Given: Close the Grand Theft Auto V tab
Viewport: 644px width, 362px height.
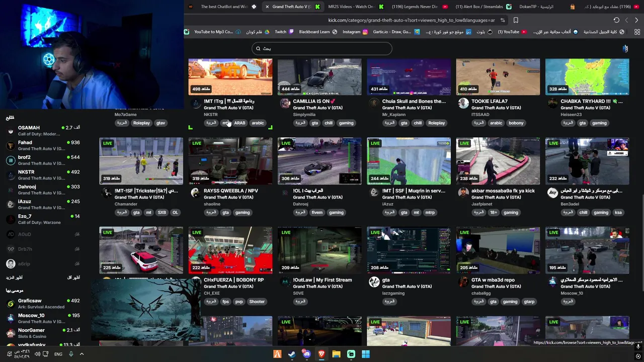Looking at the screenshot, I should tap(267, 7).
